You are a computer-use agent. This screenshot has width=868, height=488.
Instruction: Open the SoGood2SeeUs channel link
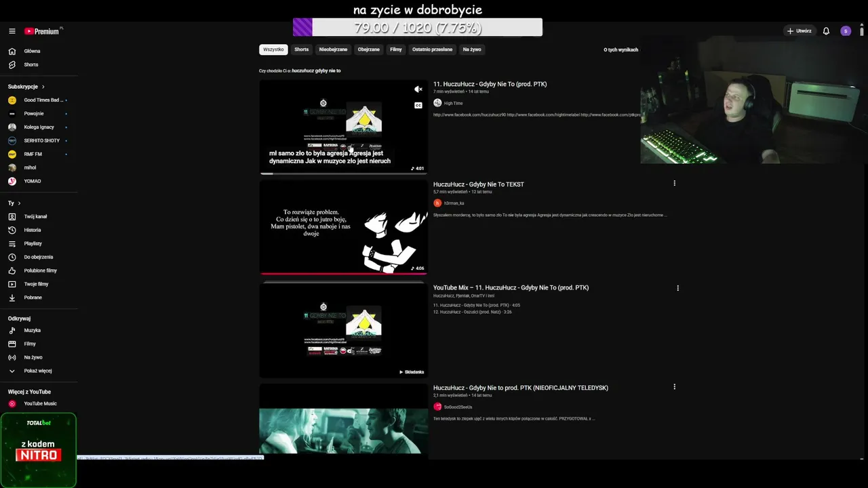pos(458,407)
